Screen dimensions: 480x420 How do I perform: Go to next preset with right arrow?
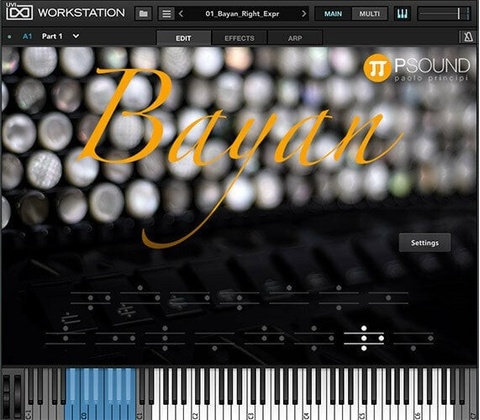click(x=304, y=14)
